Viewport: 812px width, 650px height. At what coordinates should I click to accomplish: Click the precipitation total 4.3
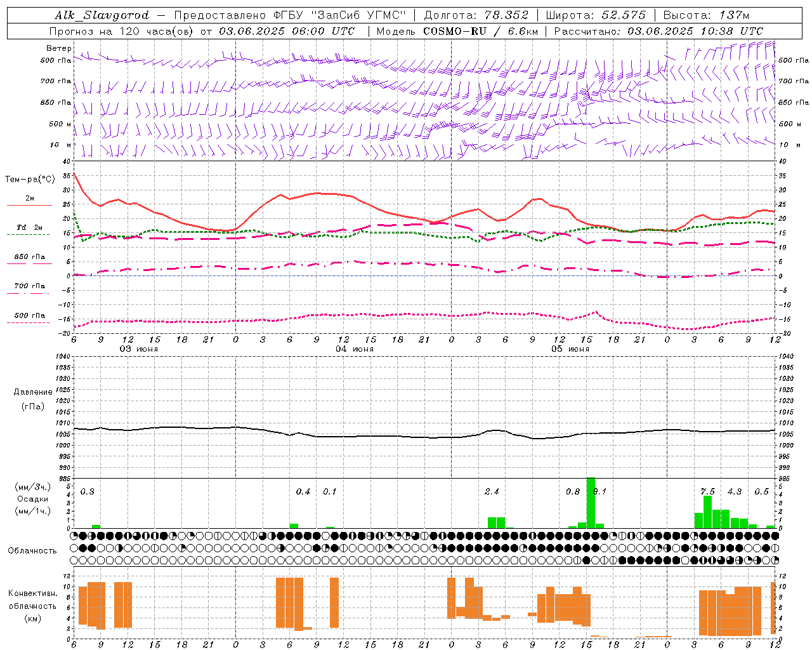pos(735,491)
